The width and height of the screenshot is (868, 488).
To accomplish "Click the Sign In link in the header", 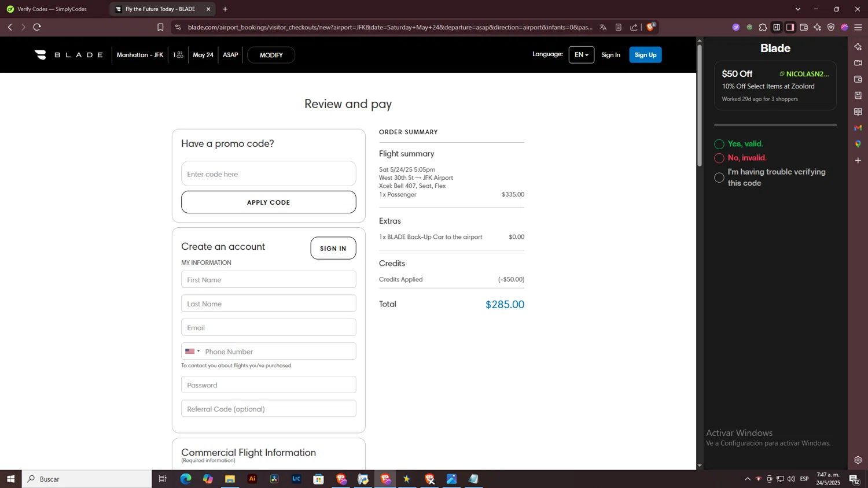I will (x=610, y=55).
